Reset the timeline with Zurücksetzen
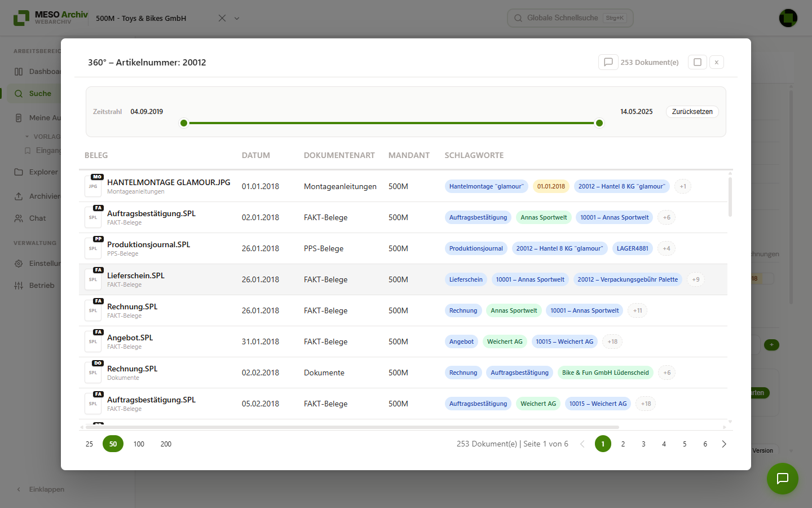 pyautogui.click(x=692, y=112)
